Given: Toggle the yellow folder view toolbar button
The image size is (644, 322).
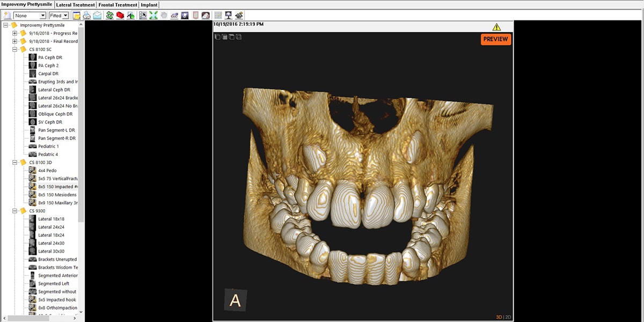Looking at the screenshot, I should pos(77,16).
